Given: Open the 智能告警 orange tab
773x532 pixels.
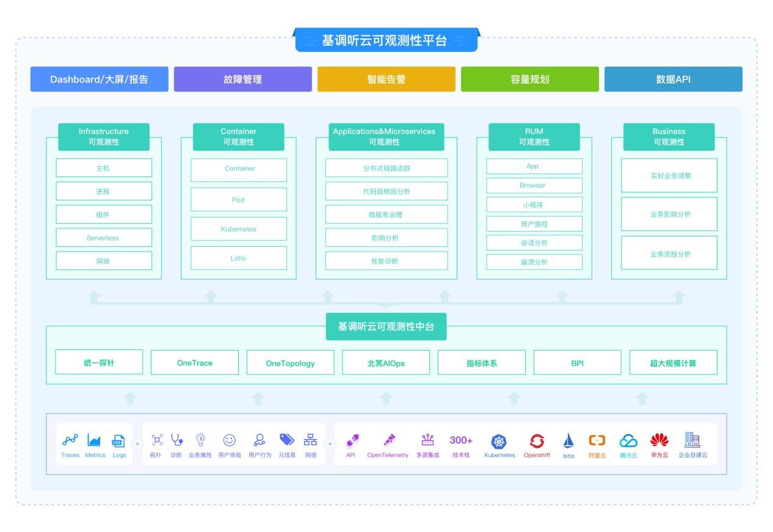Looking at the screenshot, I should pyautogui.click(x=386, y=79).
